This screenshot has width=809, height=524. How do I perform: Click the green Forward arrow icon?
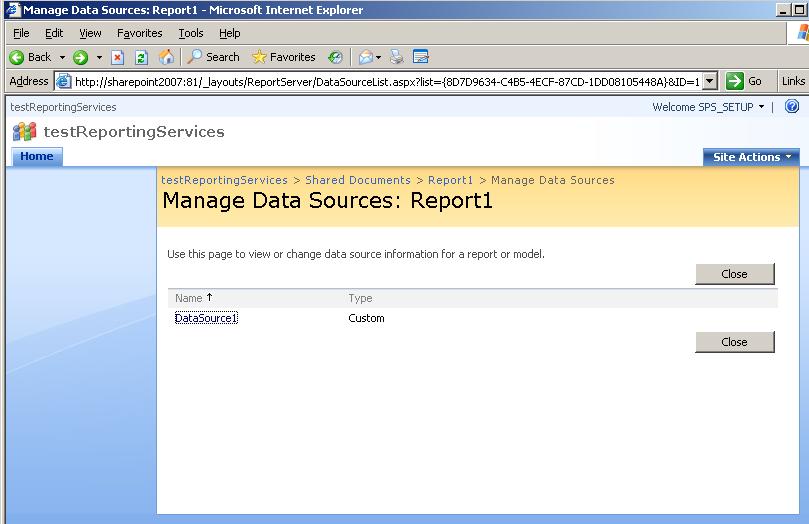click(80, 57)
